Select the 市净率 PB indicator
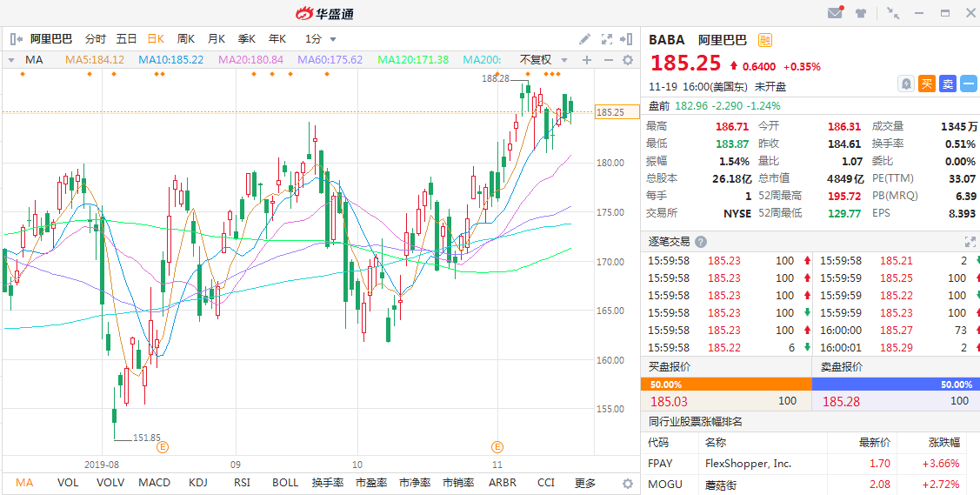Screen dimensions: 980x495 (415, 483)
